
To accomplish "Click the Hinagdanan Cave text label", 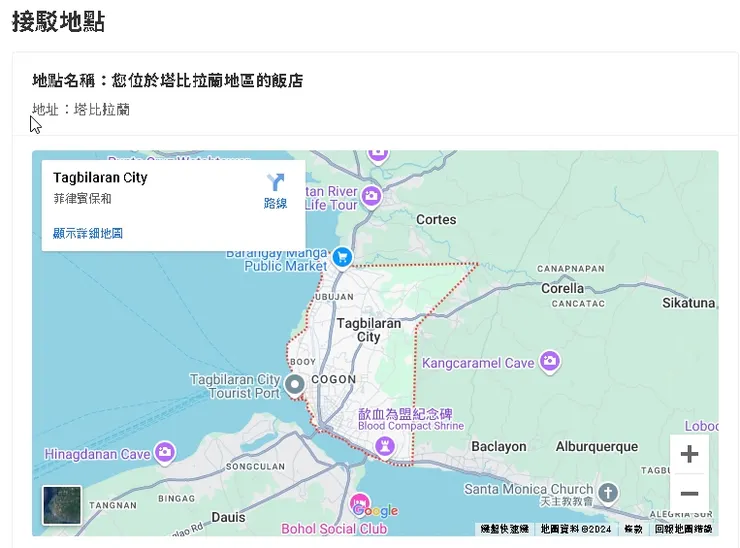I will pyautogui.click(x=97, y=454).
